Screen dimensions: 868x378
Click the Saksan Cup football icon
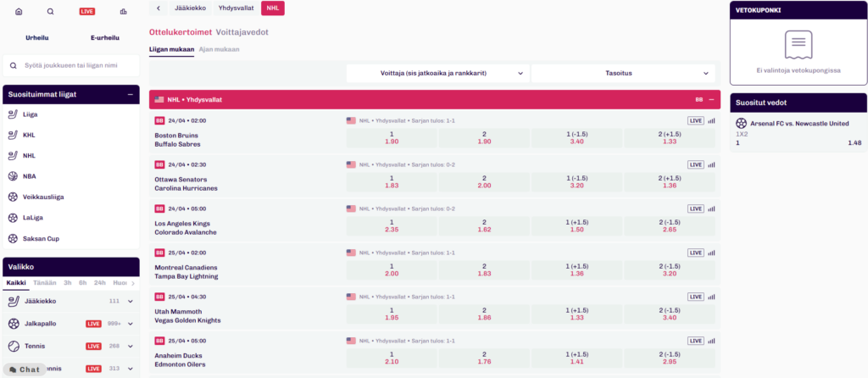click(14, 238)
